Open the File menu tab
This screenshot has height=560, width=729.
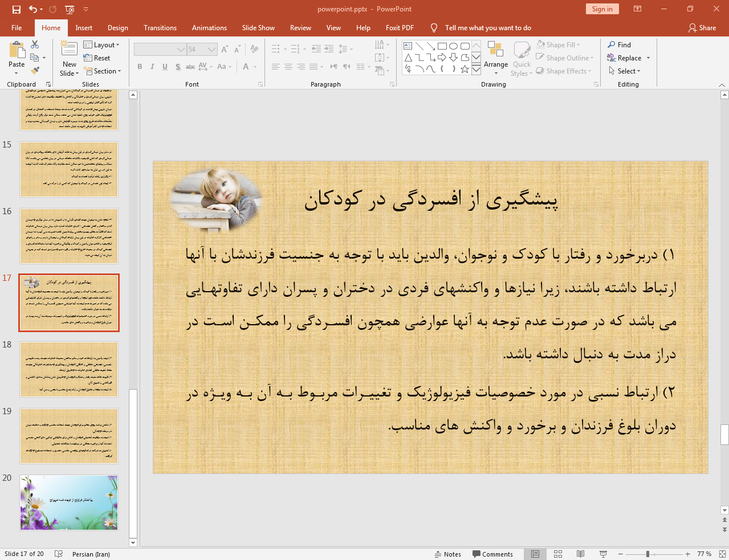tap(17, 28)
